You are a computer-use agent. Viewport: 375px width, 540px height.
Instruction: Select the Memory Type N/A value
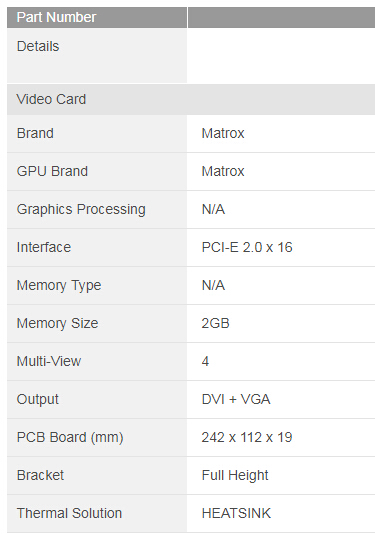coord(213,285)
